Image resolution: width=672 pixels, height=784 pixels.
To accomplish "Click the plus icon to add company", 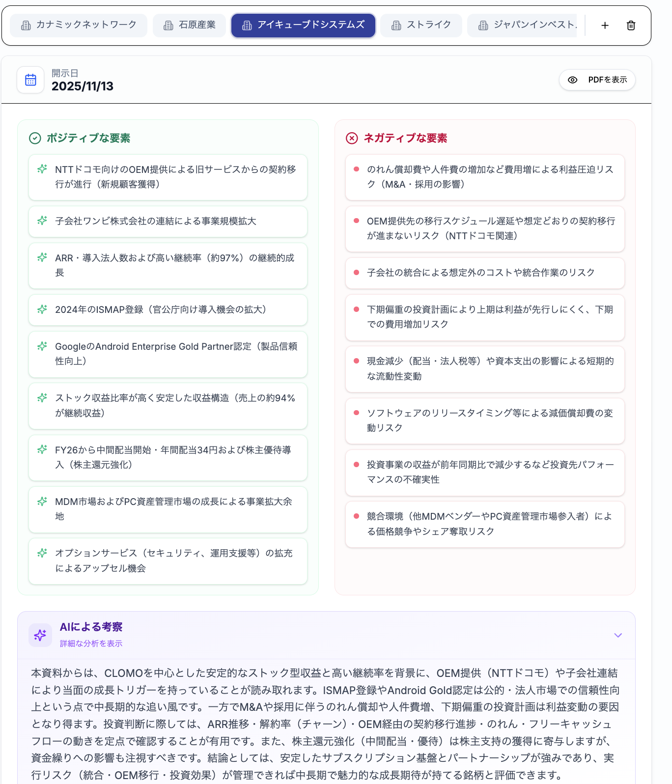I will pyautogui.click(x=605, y=26).
